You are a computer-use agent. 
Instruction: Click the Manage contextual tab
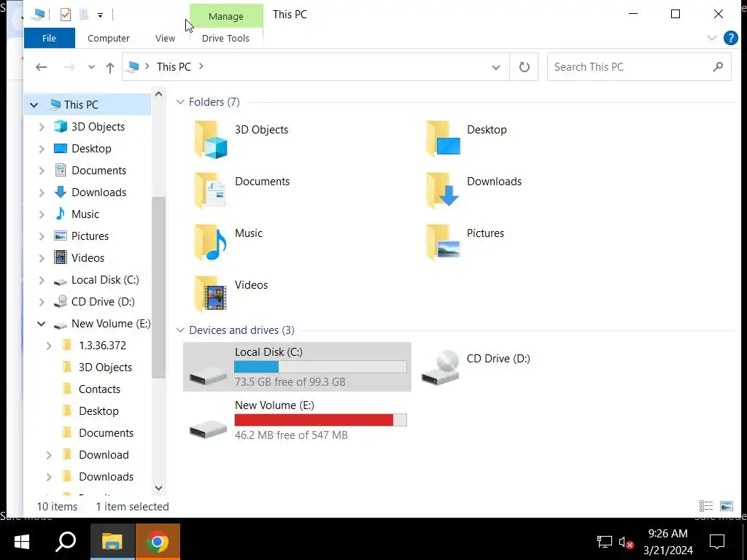point(226,16)
